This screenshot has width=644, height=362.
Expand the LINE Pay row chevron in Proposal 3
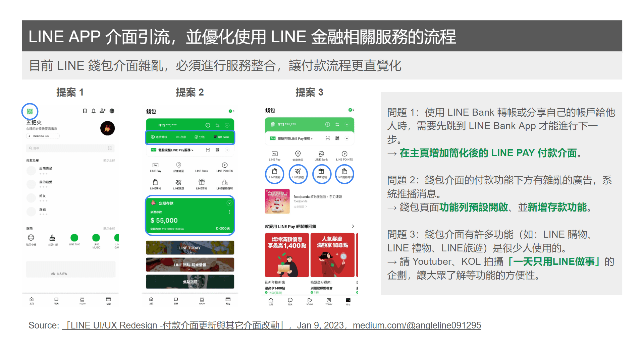[x=347, y=138]
